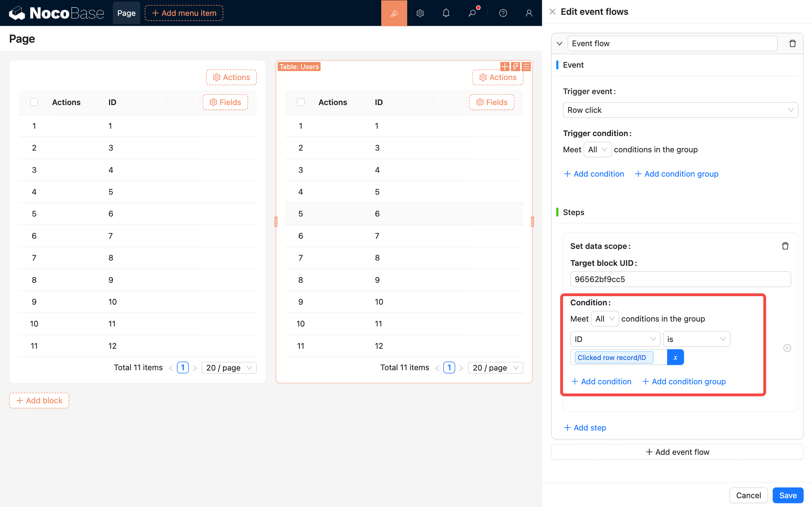Delete the Set data scope step
This screenshot has height=507, width=812.
click(785, 246)
